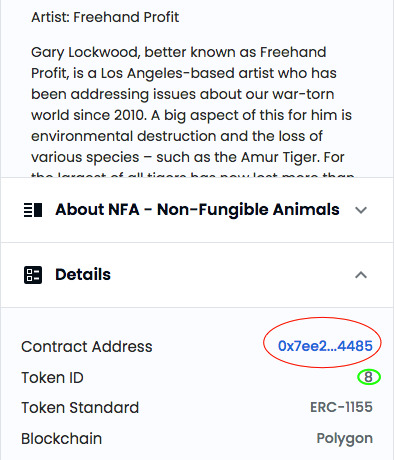Click the About NFA section list icon

tap(33, 210)
